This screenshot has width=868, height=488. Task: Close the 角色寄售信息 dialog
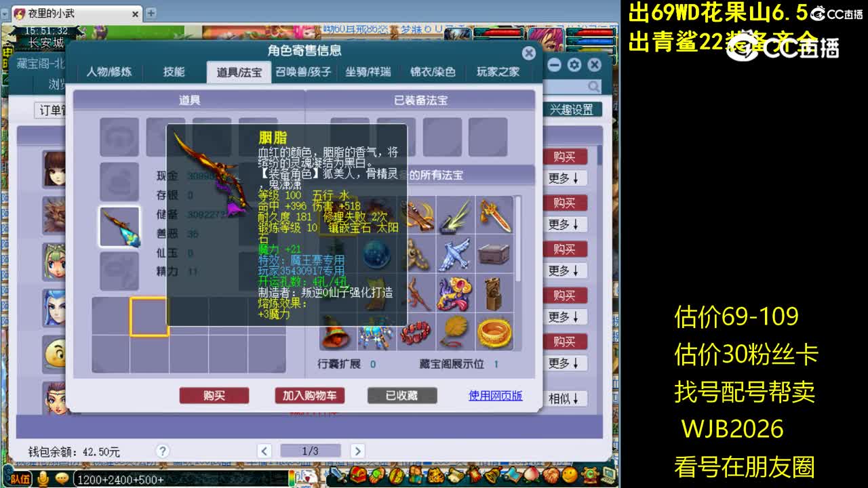(x=529, y=54)
